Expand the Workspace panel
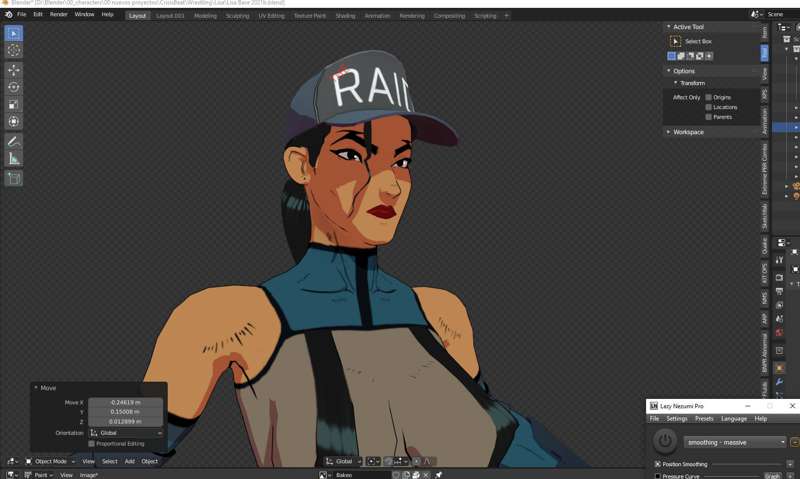Viewport: 800px width, 479px height. [668, 132]
